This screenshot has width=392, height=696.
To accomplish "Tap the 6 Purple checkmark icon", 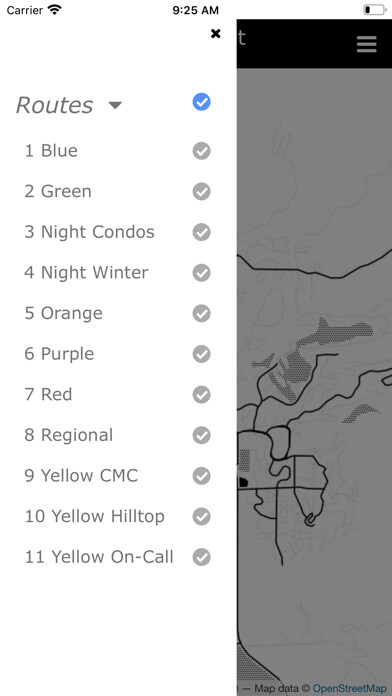I will click(x=202, y=354).
